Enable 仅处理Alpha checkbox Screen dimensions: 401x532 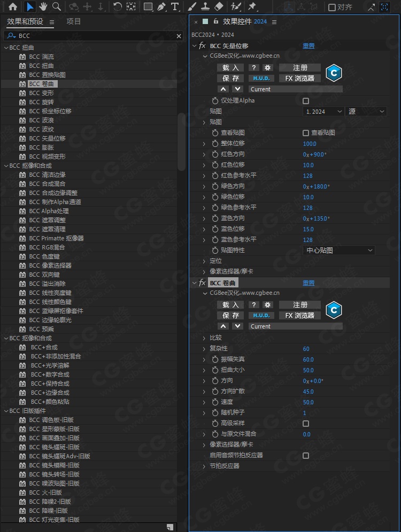click(306, 101)
